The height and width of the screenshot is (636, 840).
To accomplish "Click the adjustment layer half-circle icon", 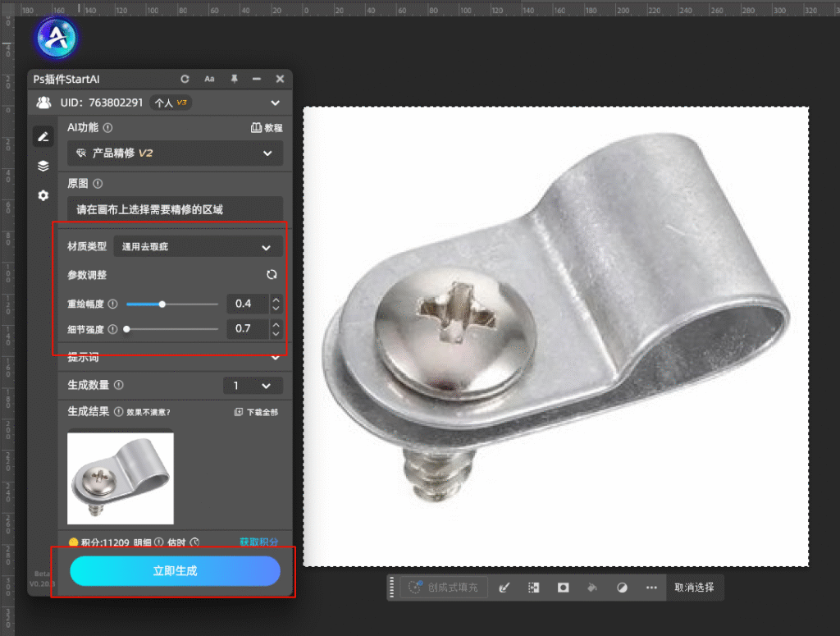I will tap(622, 588).
